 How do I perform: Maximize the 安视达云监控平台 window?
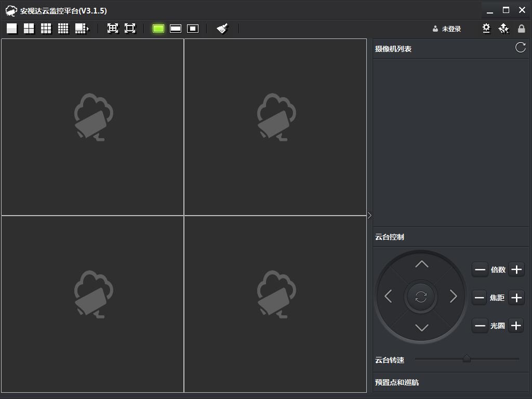tap(506, 10)
